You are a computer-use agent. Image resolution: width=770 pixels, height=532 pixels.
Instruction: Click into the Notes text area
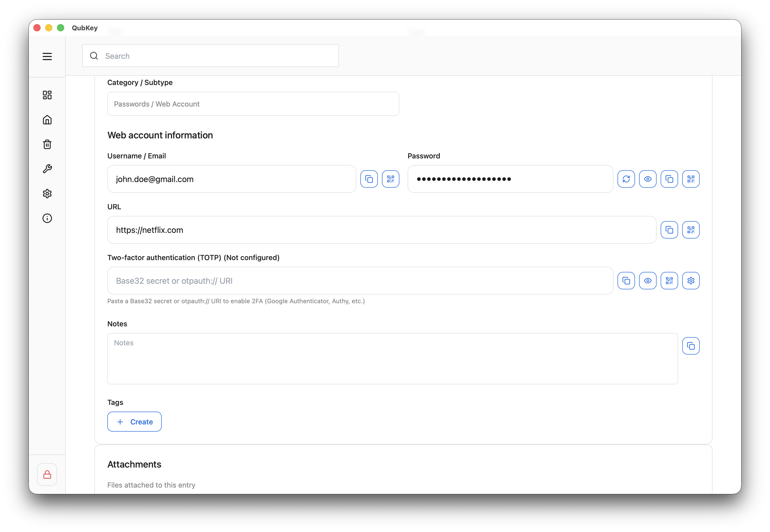[x=392, y=359]
